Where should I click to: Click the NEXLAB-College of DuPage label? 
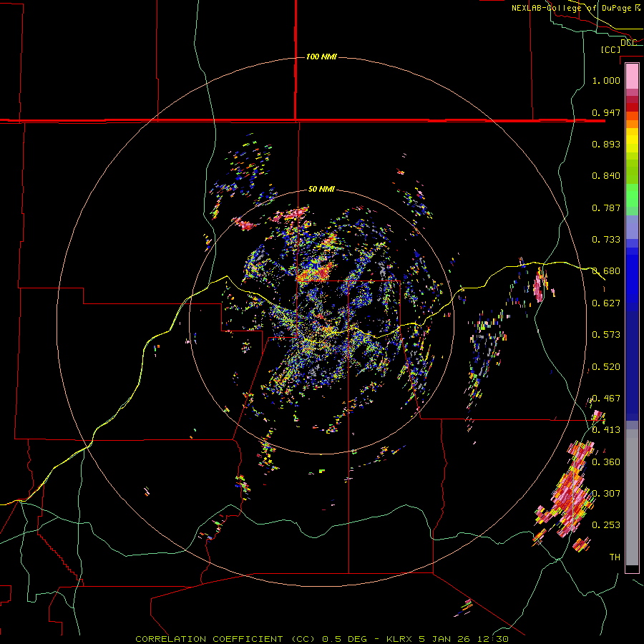click(571, 8)
